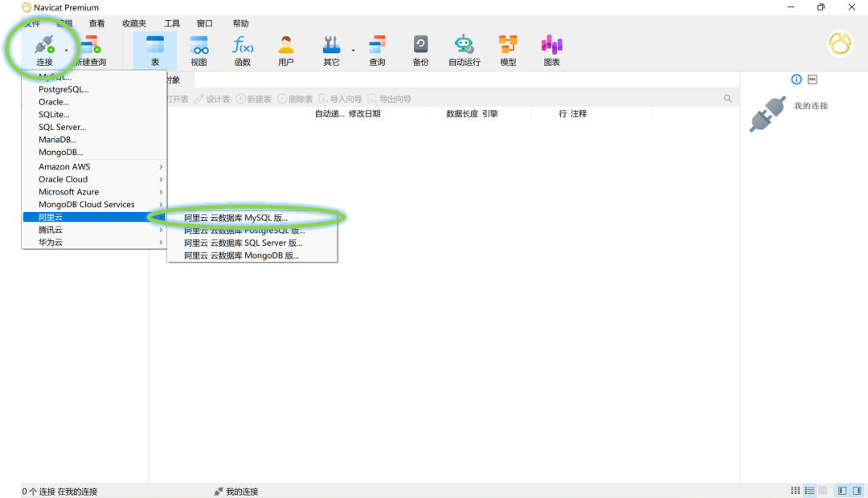
Task: Click the 新建表 new table button
Action: [253, 99]
